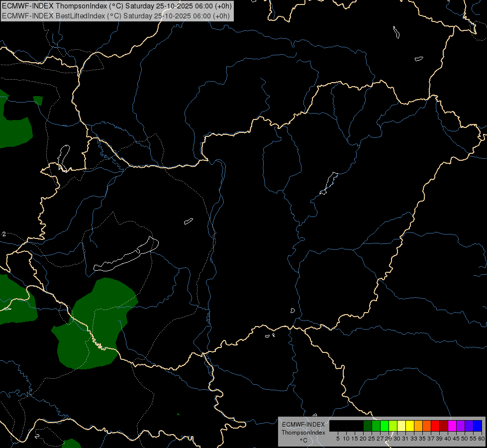Viewport: 487px width, 448px height.
Task: Click the legend tick label 60
Action: tap(482, 439)
